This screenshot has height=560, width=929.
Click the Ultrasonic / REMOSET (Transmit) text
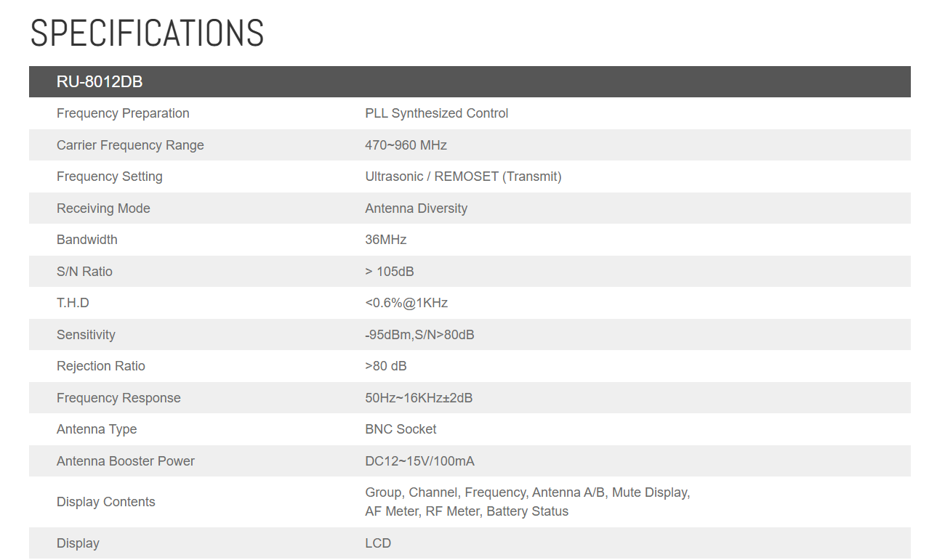(x=463, y=176)
